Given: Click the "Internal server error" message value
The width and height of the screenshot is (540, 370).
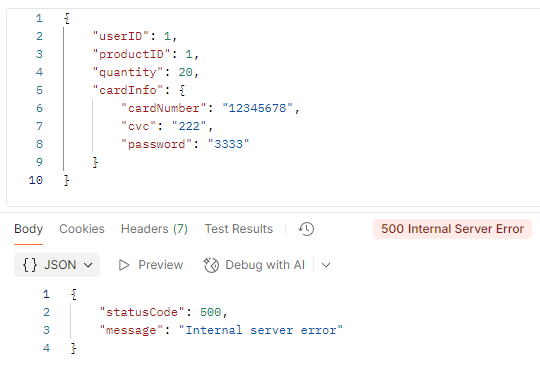Looking at the screenshot, I should point(261,330).
